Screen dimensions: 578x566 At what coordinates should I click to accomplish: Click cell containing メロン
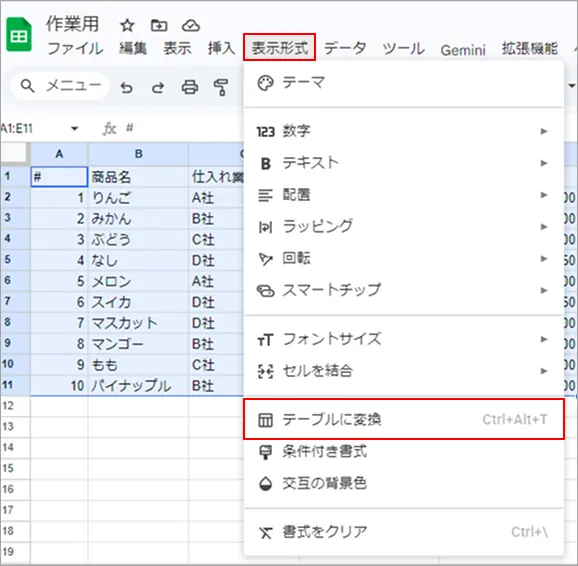tap(138, 281)
